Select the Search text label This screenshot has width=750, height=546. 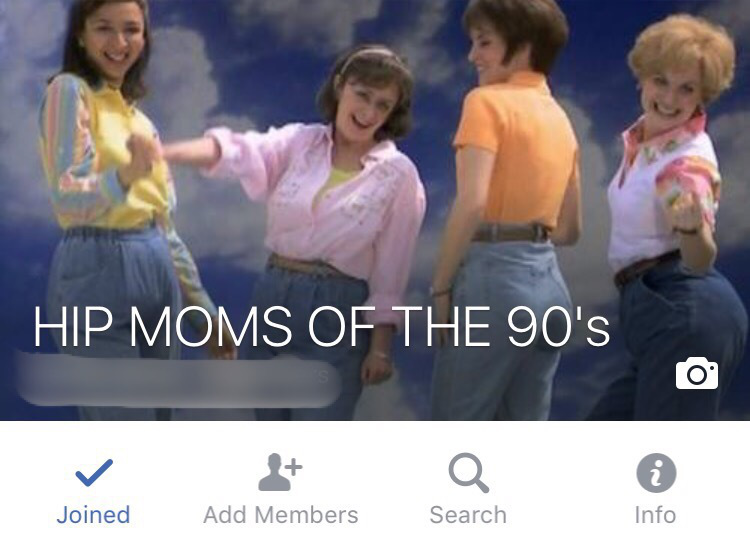click(x=468, y=515)
